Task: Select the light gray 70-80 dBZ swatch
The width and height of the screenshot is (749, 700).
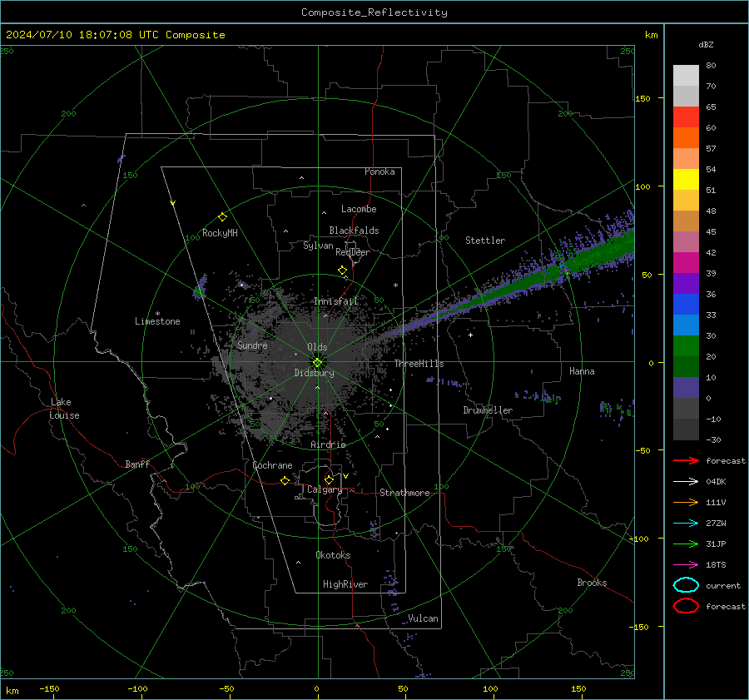Action: point(686,76)
